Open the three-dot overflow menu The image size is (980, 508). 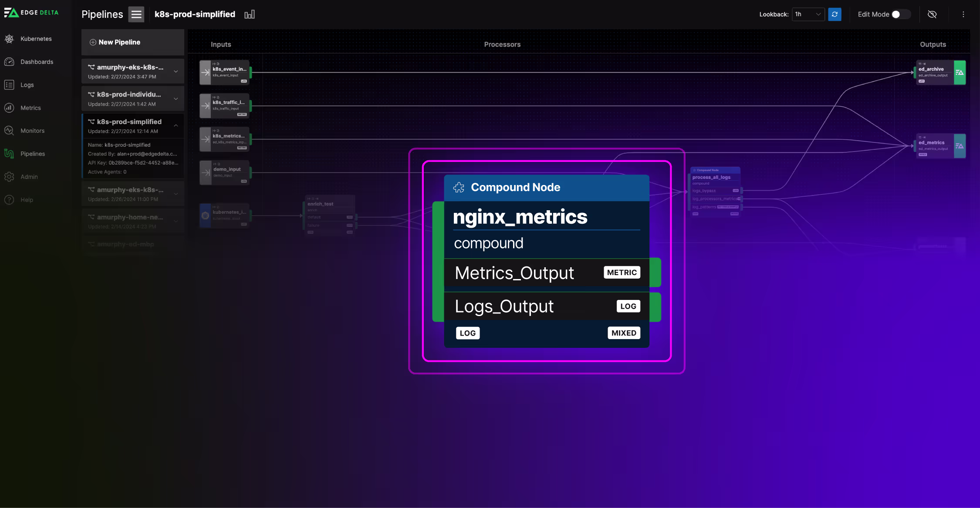coord(963,14)
